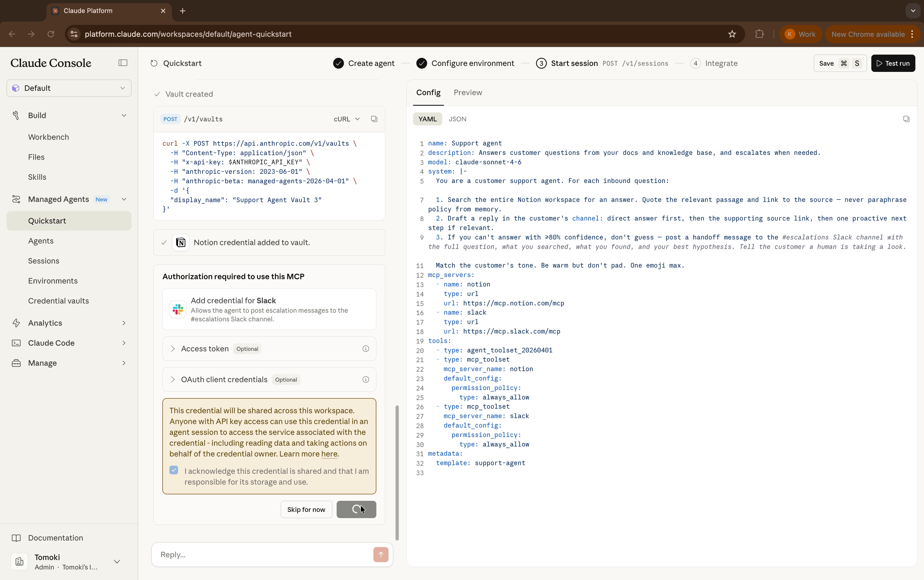The width and height of the screenshot is (924, 580).
Task: Show info for Access token
Action: click(x=365, y=349)
